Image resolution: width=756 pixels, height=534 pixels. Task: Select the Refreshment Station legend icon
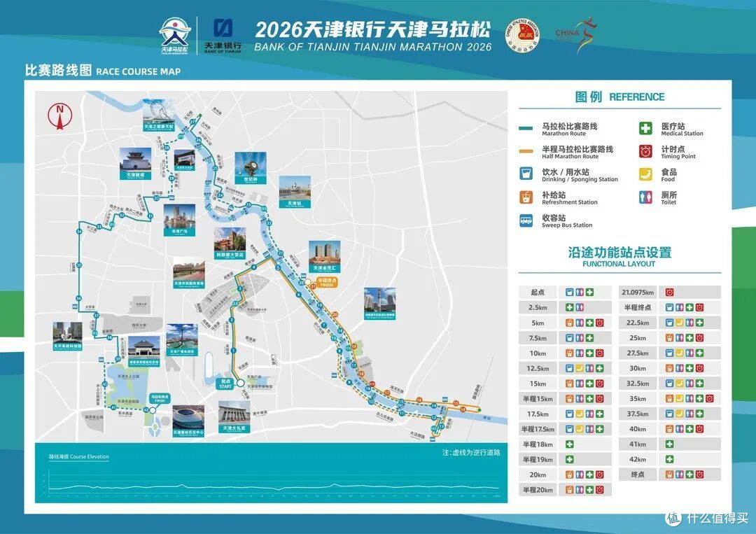tap(526, 197)
